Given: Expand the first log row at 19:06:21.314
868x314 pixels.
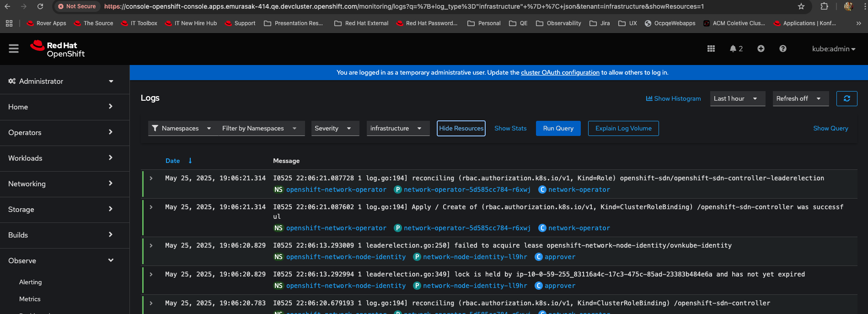Looking at the screenshot, I should (x=151, y=178).
